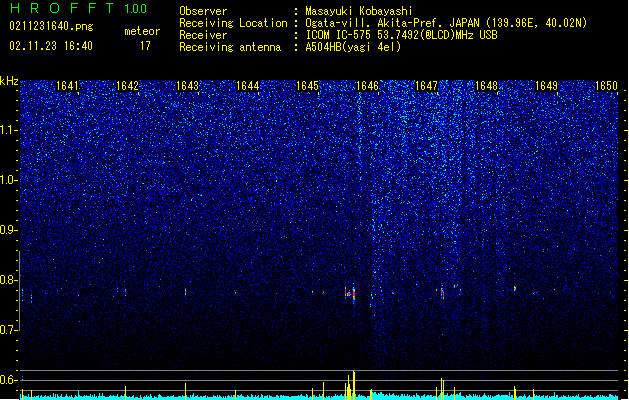
Task: Click the 1644 time marker
Action: click(247, 86)
